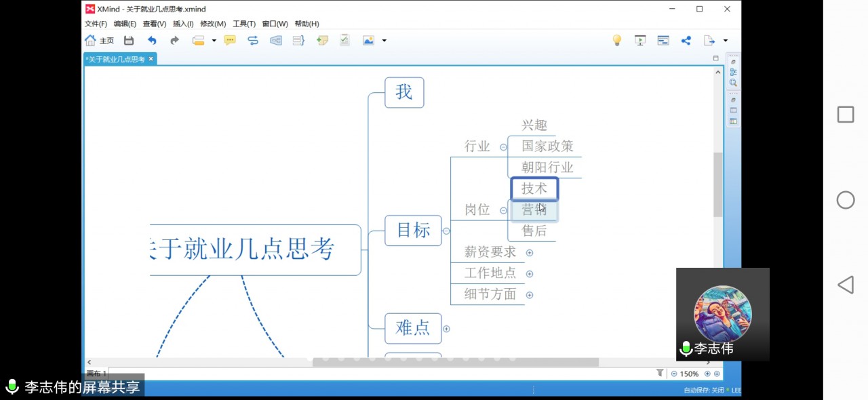Undo the last action with the blue arrow
Image resolution: width=868 pixels, height=400 pixels.
pos(152,41)
